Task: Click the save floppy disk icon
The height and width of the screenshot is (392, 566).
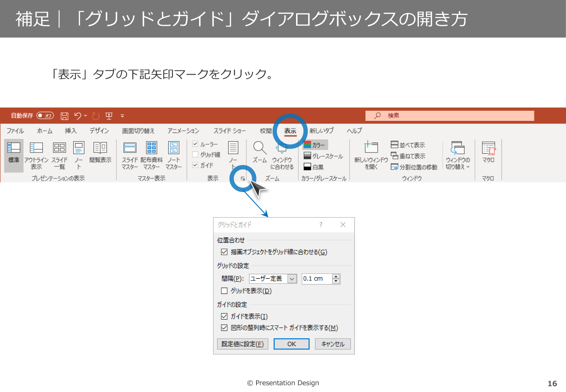Action: pos(65,116)
